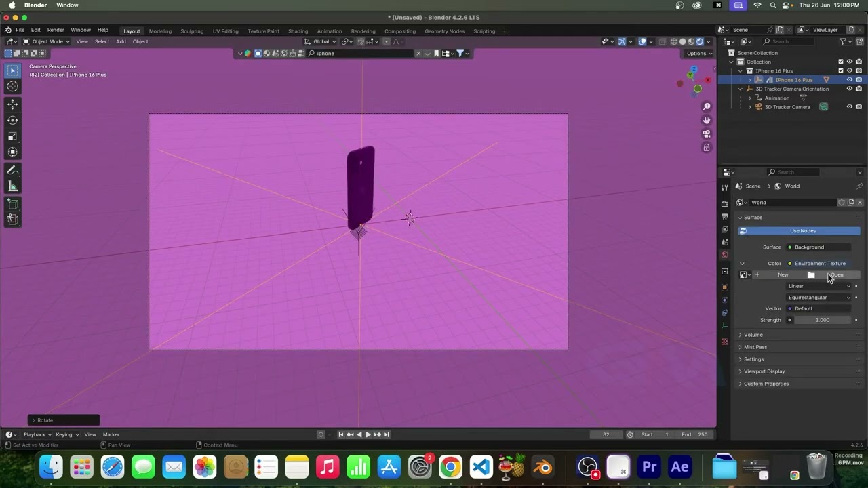
Task: Open the Texture properties tab
Action: tap(724, 342)
